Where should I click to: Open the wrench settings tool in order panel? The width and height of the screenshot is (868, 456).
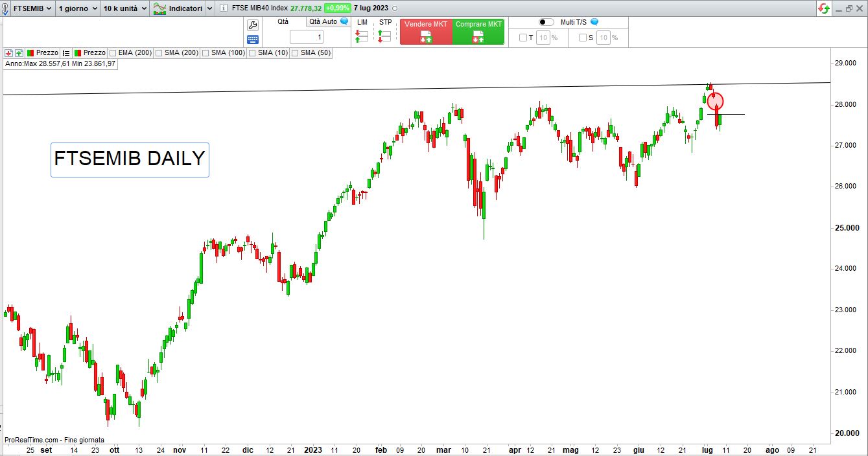253,25
